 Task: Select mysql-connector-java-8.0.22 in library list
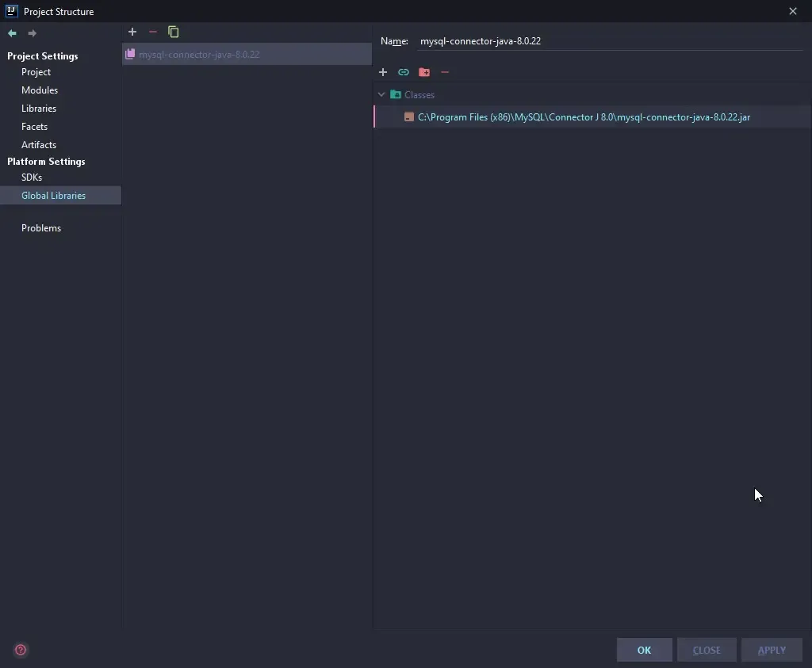(x=199, y=55)
